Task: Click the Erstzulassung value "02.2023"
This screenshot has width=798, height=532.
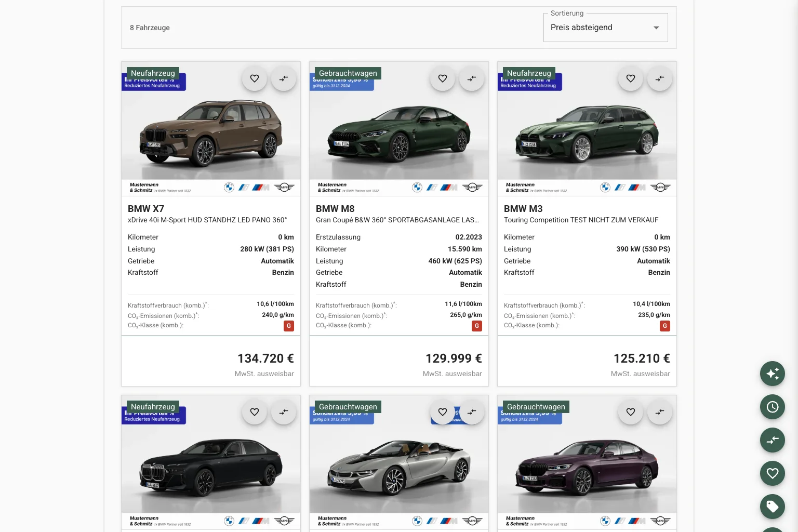Action: [469, 237]
